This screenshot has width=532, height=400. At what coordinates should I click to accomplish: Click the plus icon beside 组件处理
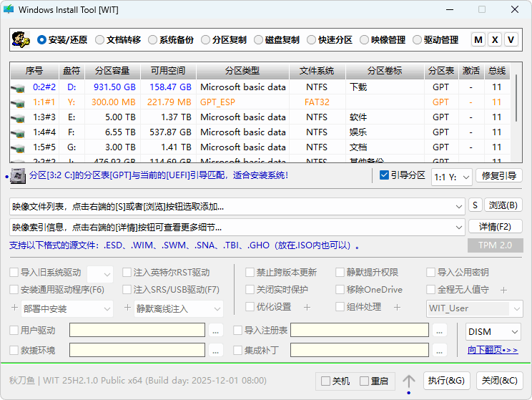[x=397, y=307]
